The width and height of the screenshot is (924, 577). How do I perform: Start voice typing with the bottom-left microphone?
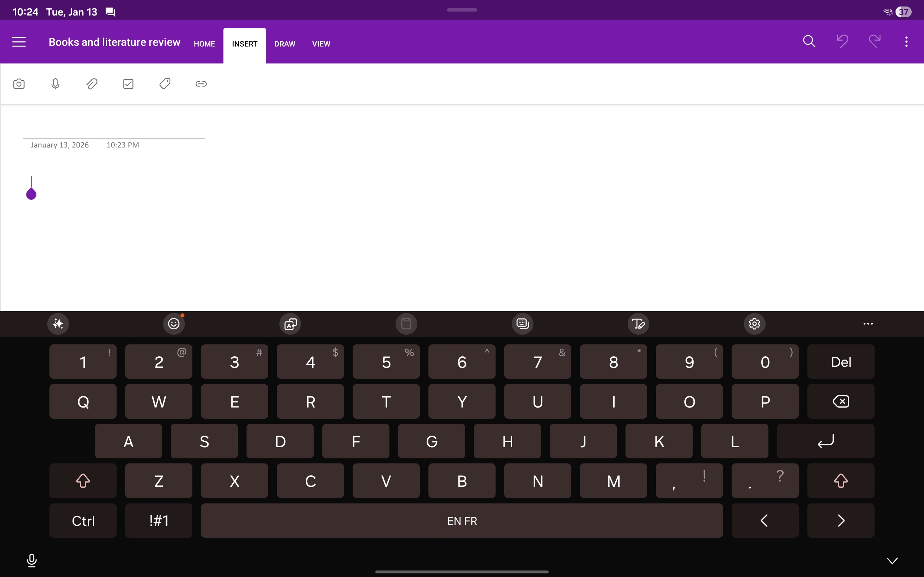pos(32,560)
